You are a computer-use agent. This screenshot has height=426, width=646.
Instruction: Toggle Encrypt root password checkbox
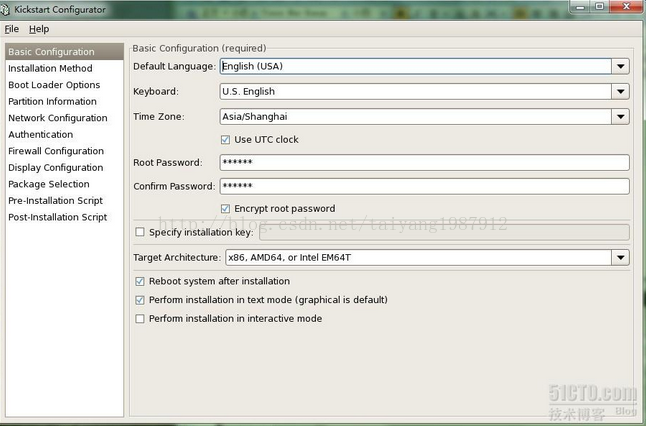pos(225,209)
